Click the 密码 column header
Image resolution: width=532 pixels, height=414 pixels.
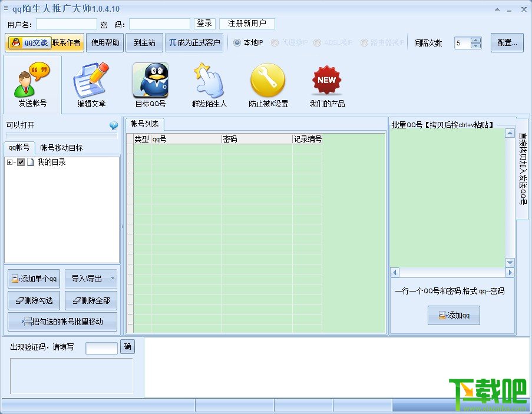coord(257,138)
